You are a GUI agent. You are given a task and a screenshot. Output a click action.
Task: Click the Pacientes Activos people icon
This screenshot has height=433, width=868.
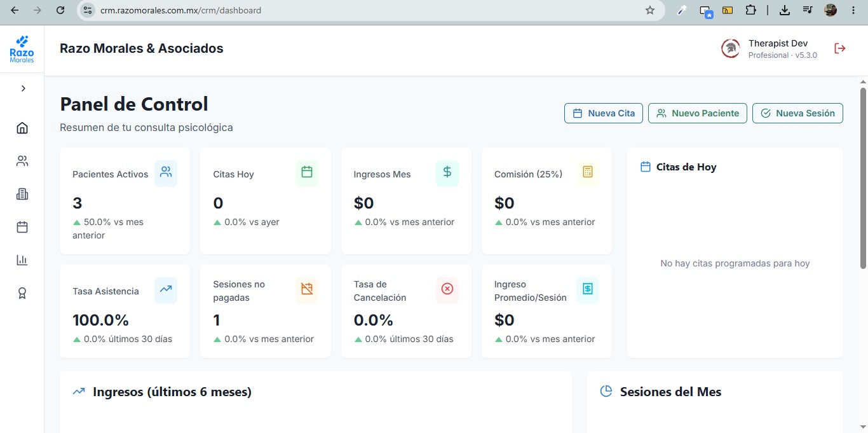166,172
